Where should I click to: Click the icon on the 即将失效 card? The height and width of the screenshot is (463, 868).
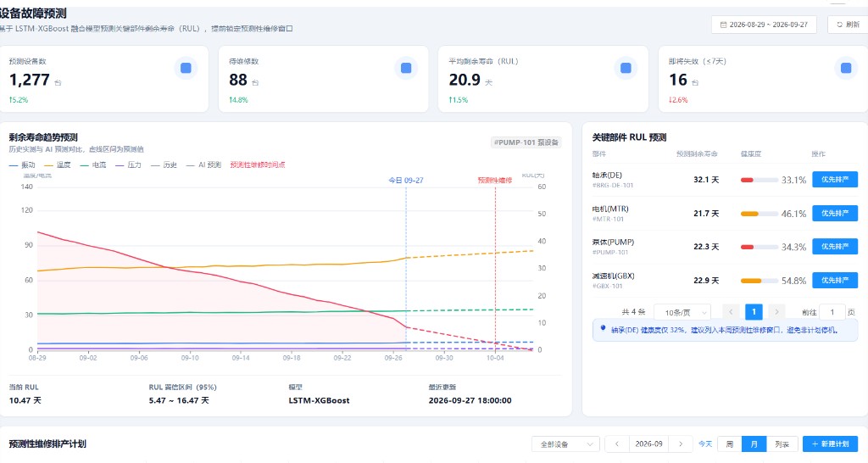pyautogui.click(x=845, y=68)
